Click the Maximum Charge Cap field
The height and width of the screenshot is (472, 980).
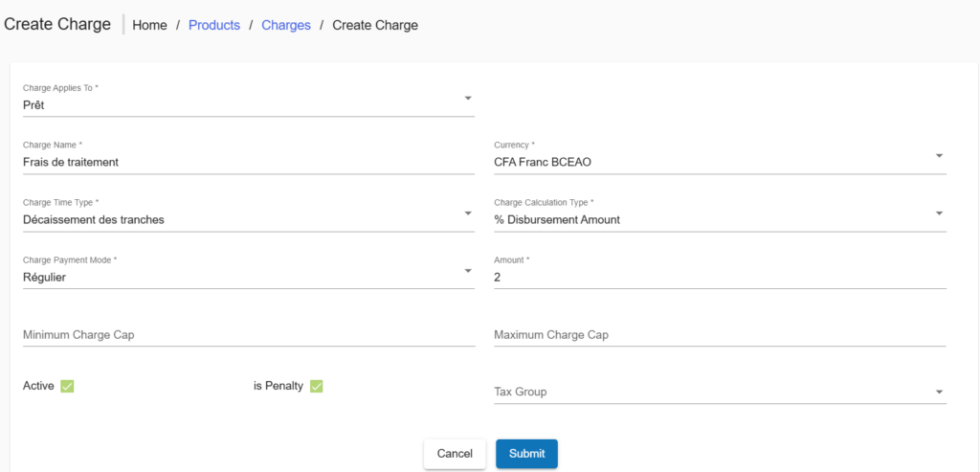[x=719, y=335]
